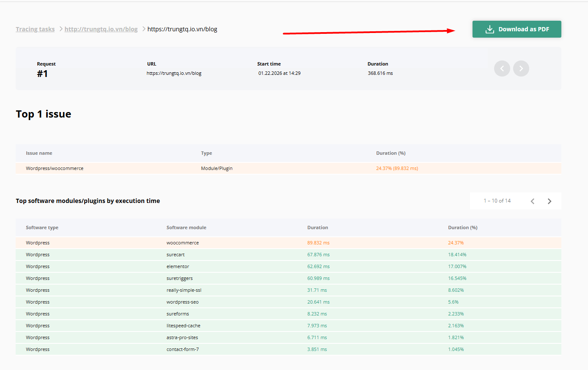Show next page of modules list
The height and width of the screenshot is (370, 588).
click(550, 201)
